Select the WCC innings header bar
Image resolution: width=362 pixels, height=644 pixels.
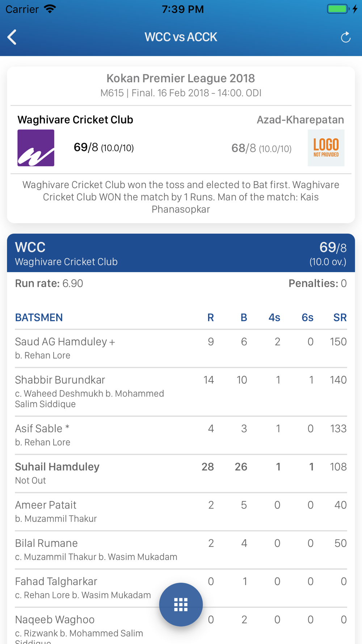pyautogui.click(x=181, y=253)
